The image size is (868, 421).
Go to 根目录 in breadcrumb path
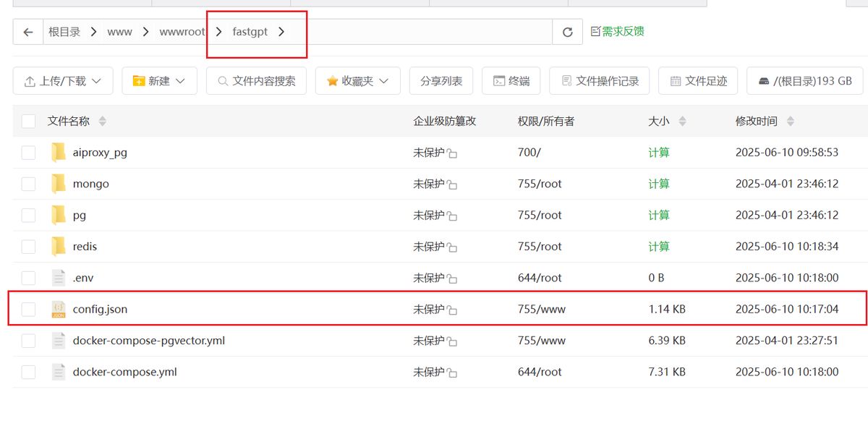[64, 32]
